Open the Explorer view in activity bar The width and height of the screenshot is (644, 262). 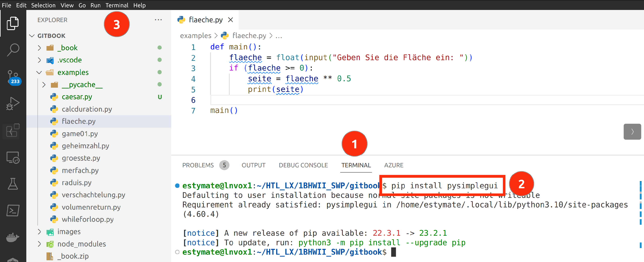point(13,23)
